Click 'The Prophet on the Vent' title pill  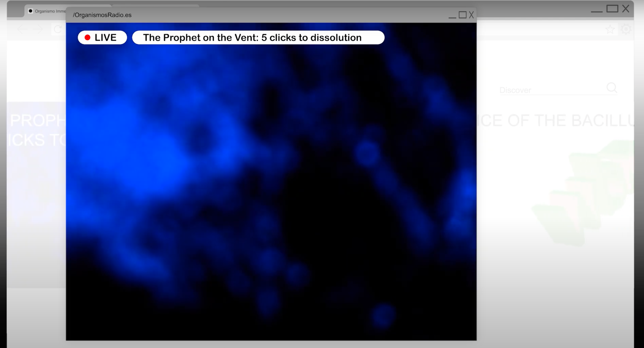point(258,37)
